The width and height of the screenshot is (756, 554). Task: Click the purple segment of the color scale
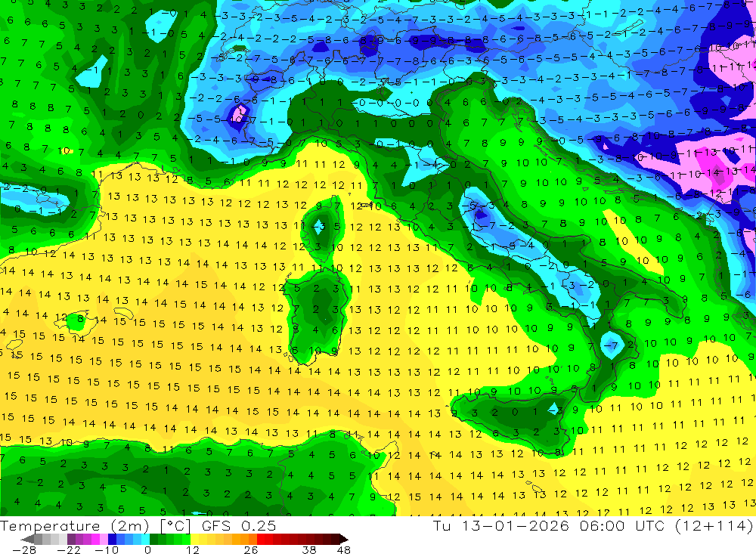[87, 539]
